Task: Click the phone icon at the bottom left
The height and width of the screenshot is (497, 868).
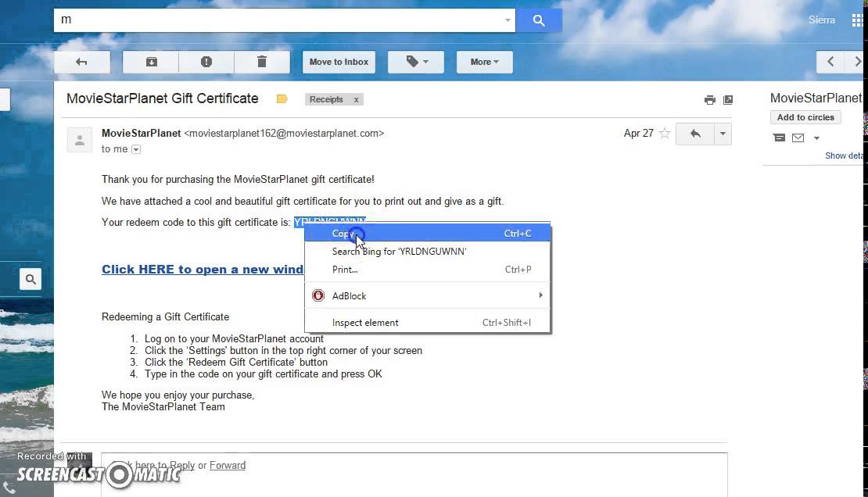Action: tap(9, 488)
